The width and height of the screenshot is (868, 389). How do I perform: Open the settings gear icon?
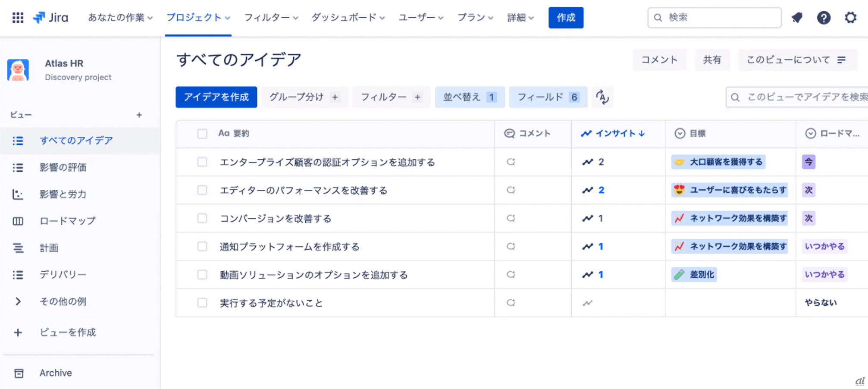click(x=850, y=18)
